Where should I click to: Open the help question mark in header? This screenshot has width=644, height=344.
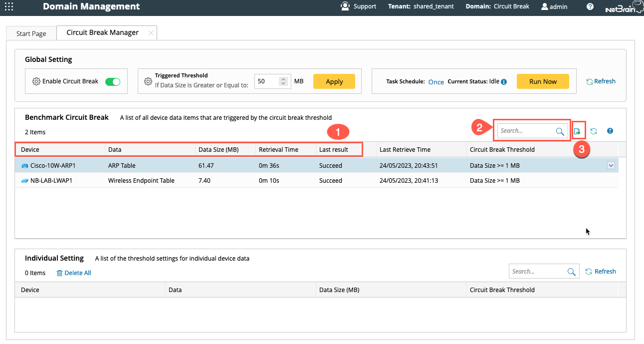point(590,6)
